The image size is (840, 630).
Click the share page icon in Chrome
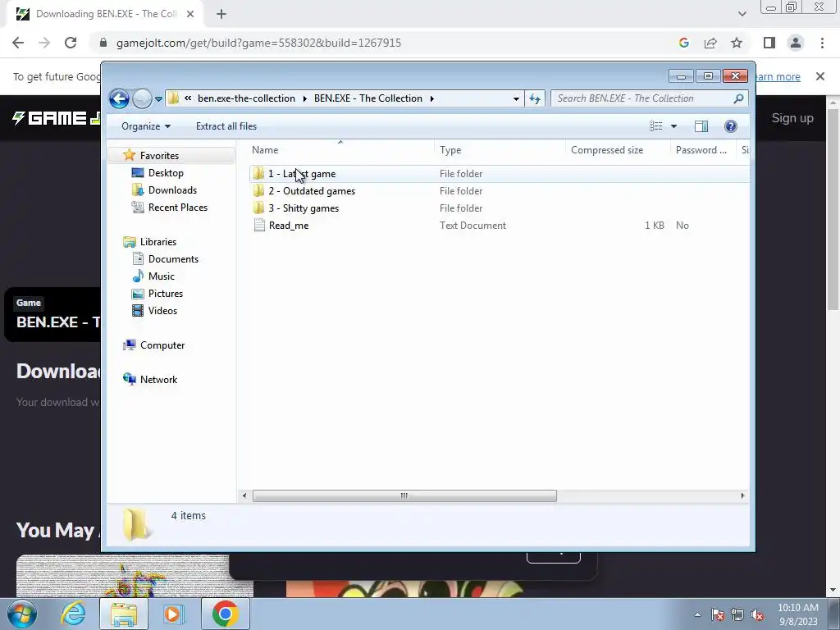(x=710, y=43)
